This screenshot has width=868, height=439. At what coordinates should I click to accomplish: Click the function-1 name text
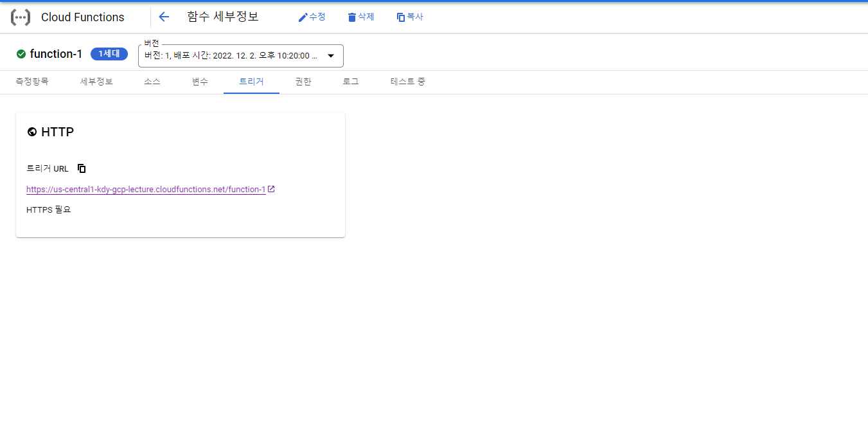click(56, 54)
